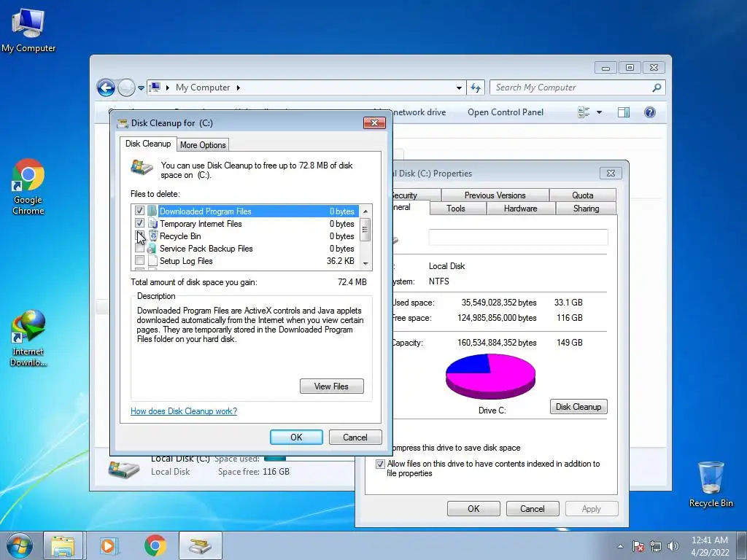
Task: Click Temporary Internet Files item icon
Action: coord(152,223)
